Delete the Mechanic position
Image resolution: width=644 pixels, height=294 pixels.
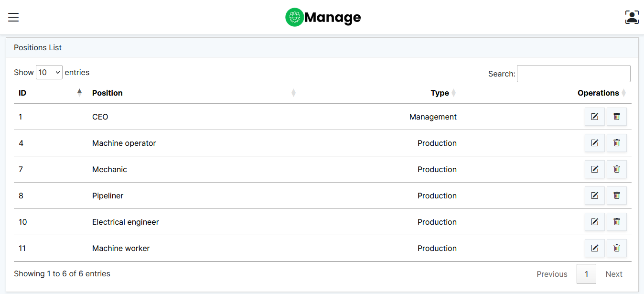click(x=616, y=169)
